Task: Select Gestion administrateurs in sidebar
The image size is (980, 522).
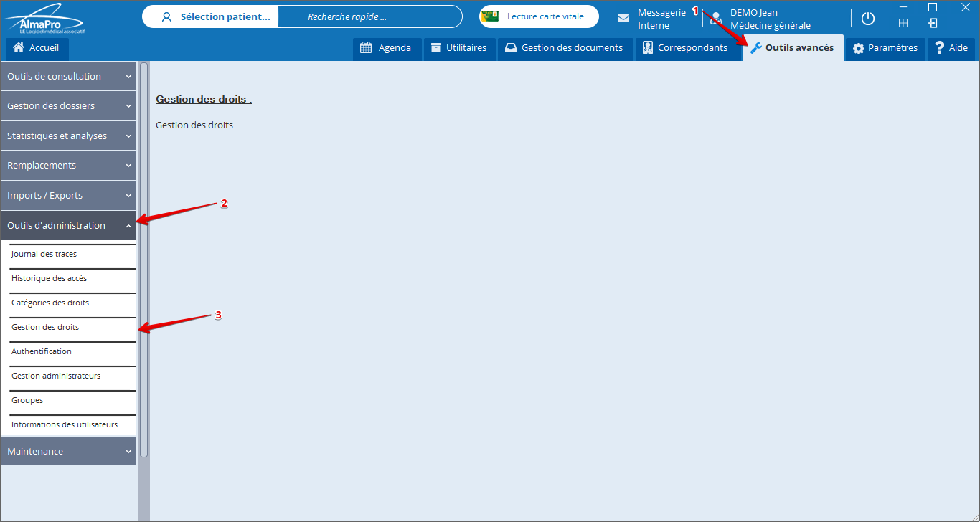Action: click(56, 376)
